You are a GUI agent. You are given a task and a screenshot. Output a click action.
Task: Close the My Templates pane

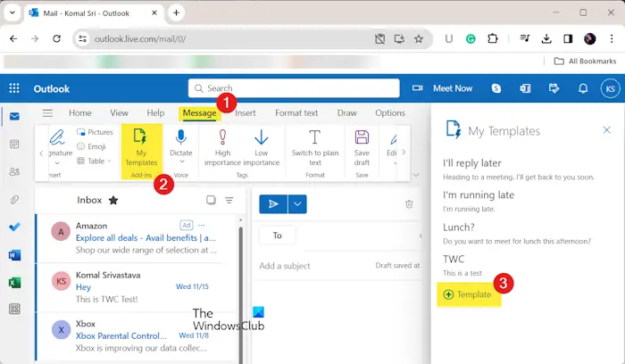pos(606,130)
